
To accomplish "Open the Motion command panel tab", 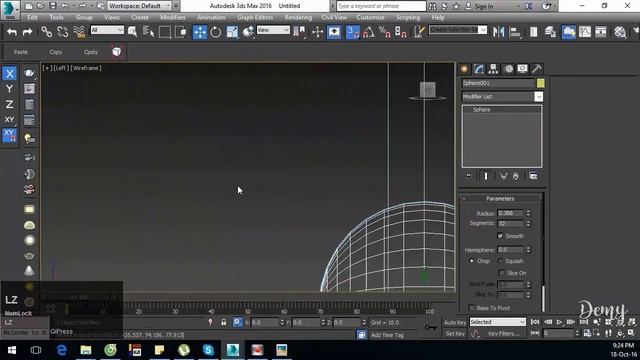I will [x=508, y=69].
